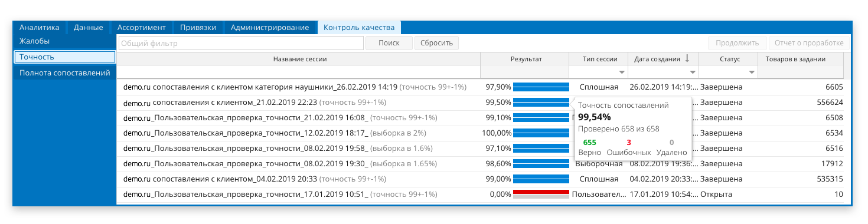Switch to the Ассортимент tab
The width and height of the screenshot is (868, 224).
tap(142, 28)
